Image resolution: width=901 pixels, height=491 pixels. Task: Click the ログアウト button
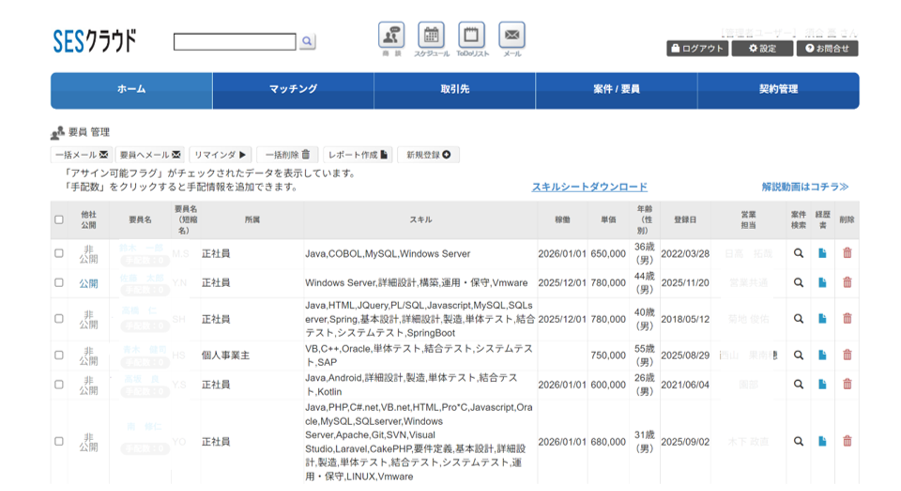tap(698, 48)
